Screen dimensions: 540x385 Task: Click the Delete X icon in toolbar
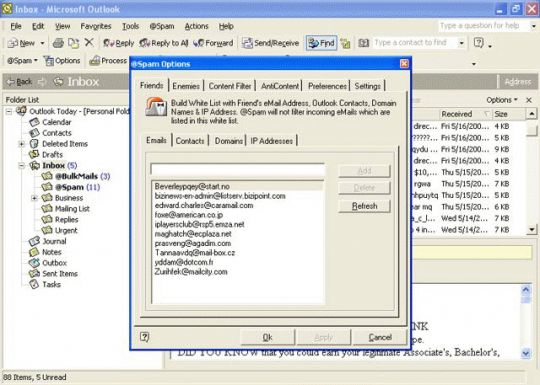tap(89, 43)
